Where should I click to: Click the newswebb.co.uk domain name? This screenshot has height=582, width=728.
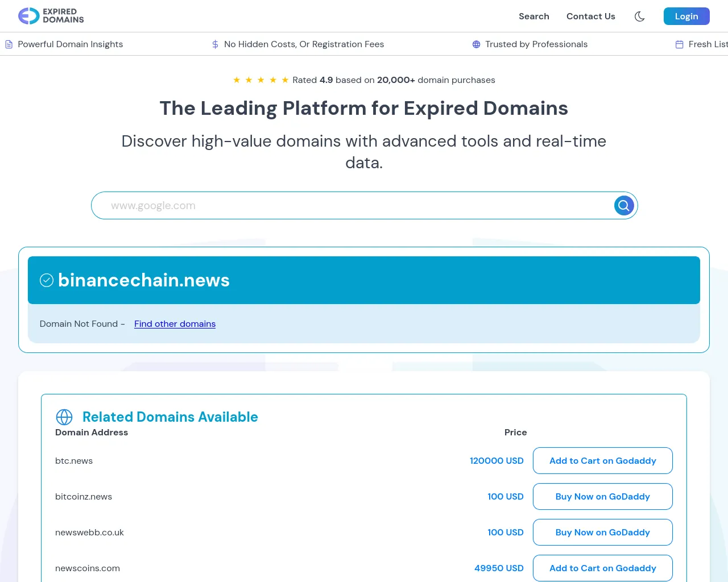(x=89, y=533)
